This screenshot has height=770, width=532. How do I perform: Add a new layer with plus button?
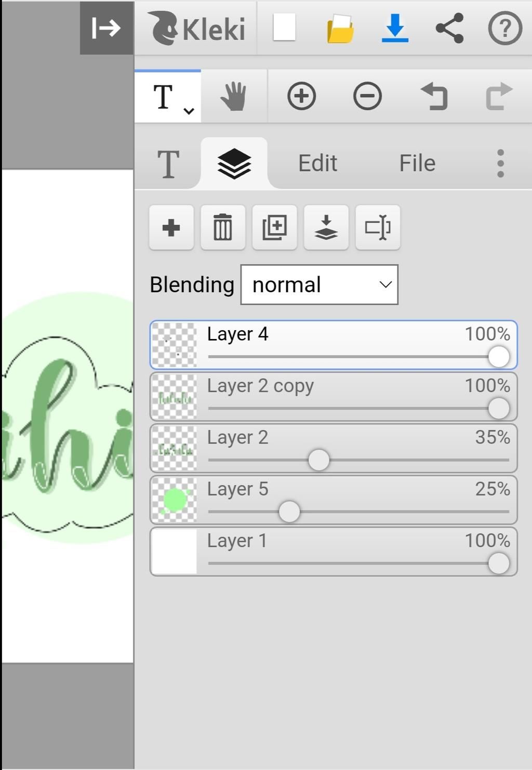coord(171,228)
